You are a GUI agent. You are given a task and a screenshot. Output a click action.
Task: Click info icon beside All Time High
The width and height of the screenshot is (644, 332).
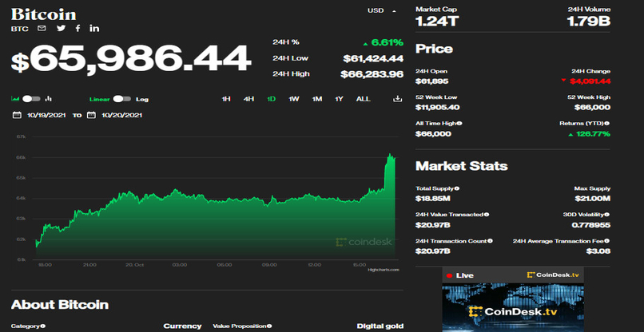458,124
